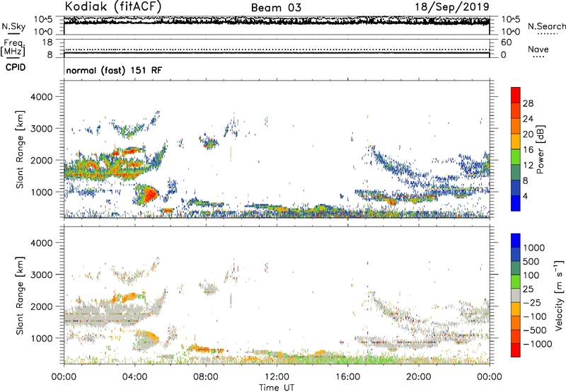Click the 4000 tick on power panel
Screen dimensions: 566x392
pyautogui.click(x=42, y=97)
